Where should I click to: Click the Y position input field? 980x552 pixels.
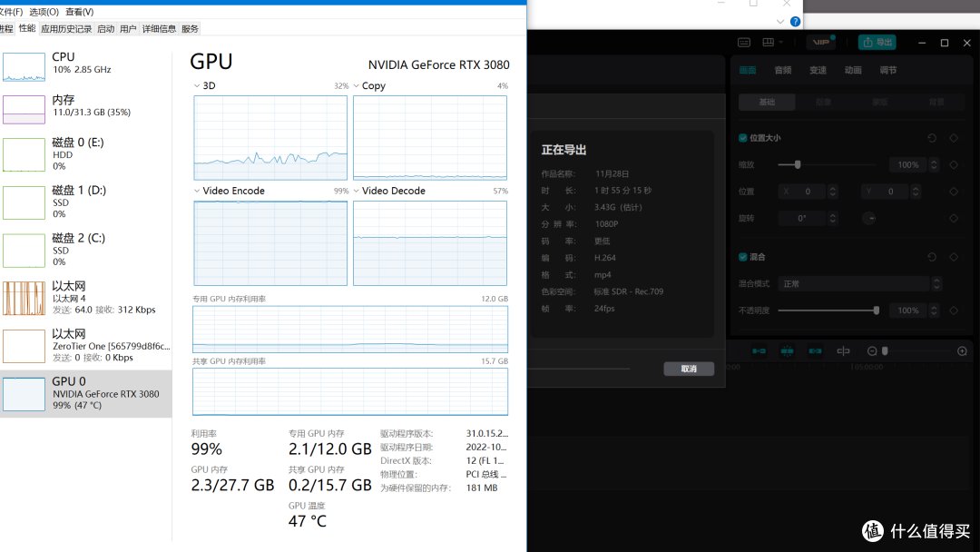click(x=885, y=192)
